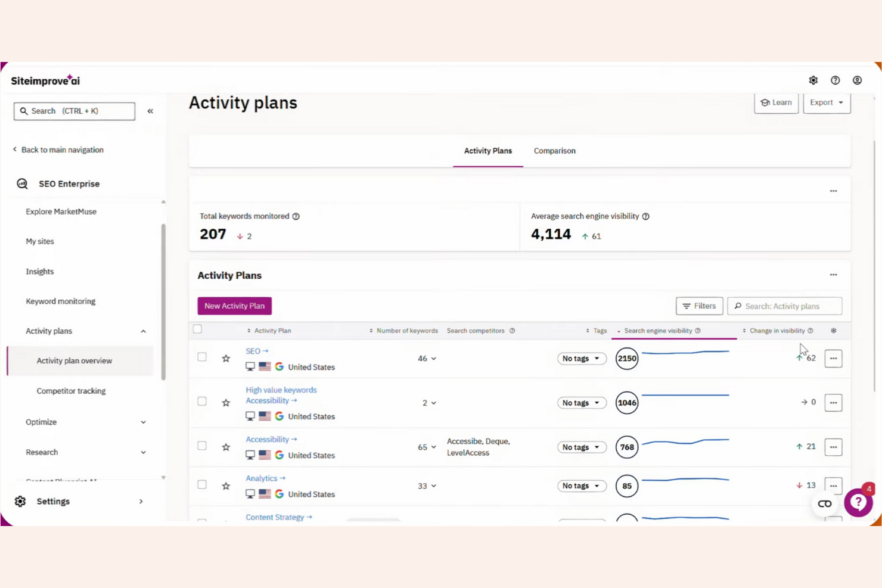Open the Export dropdown
Image resolution: width=882 pixels, height=588 pixels.
[827, 102]
